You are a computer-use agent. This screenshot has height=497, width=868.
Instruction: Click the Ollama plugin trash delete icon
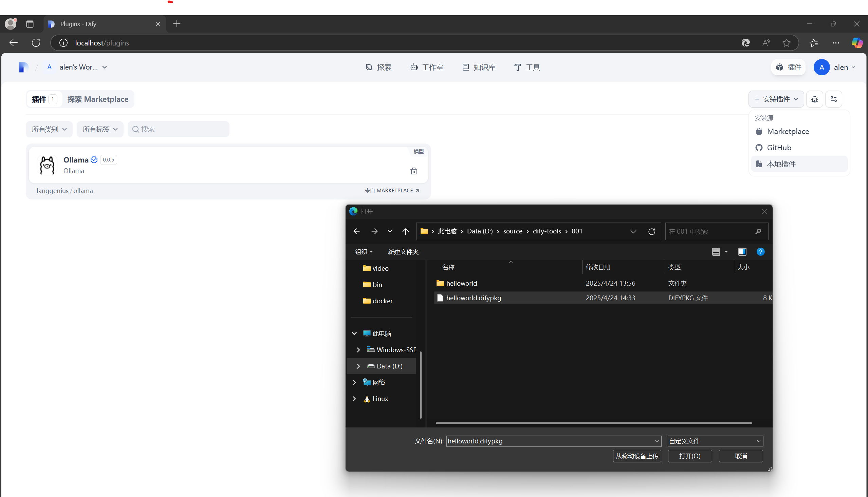(413, 171)
